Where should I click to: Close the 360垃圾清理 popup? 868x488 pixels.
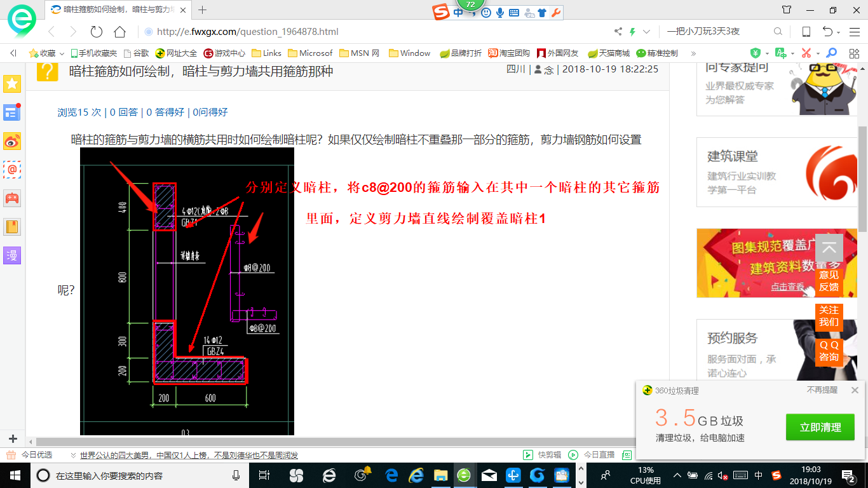coord(855,390)
